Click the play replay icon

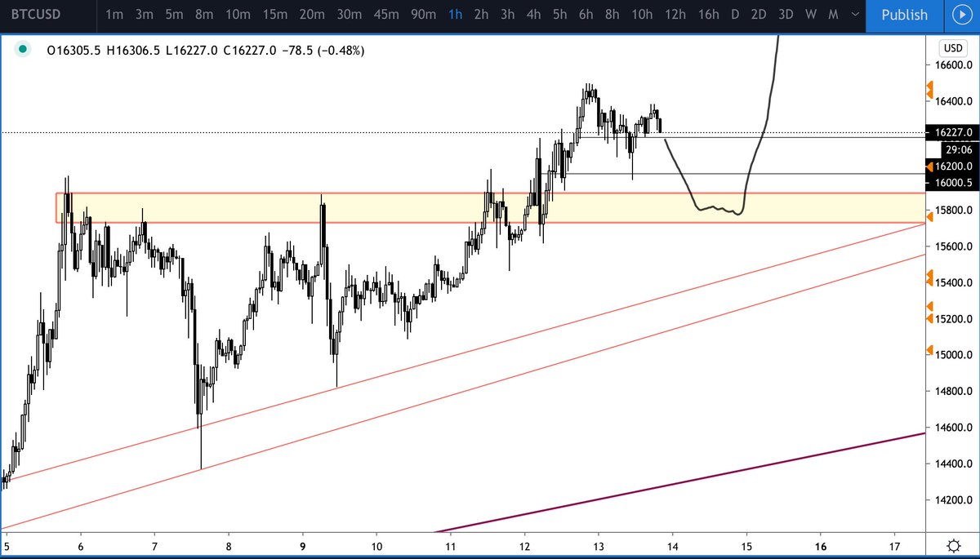[960, 15]
